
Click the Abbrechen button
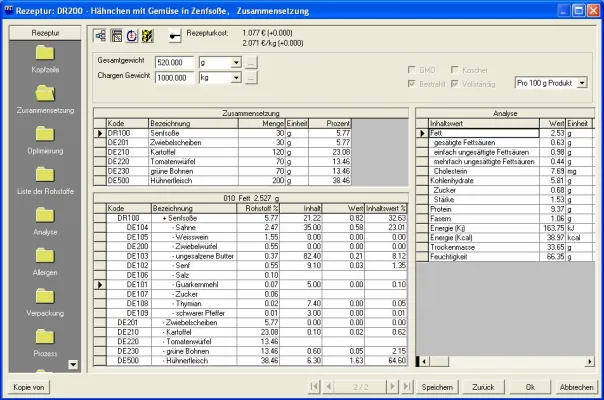[575, 386]
